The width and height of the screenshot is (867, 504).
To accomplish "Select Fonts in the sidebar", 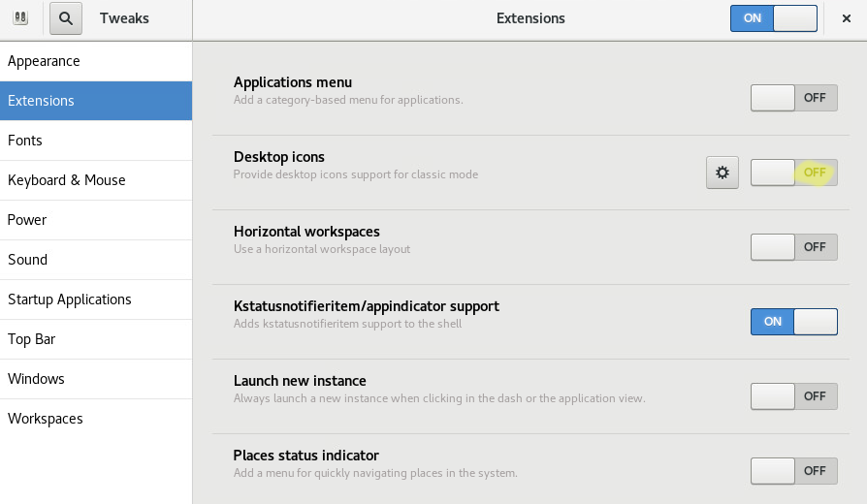I will pyautogui.click(x=96, y=141).
